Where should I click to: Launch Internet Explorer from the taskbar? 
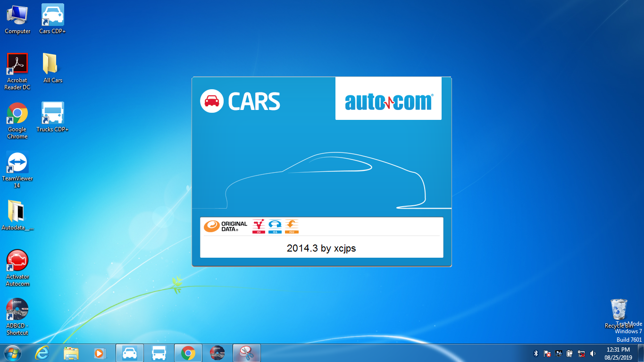pos(42,353)
